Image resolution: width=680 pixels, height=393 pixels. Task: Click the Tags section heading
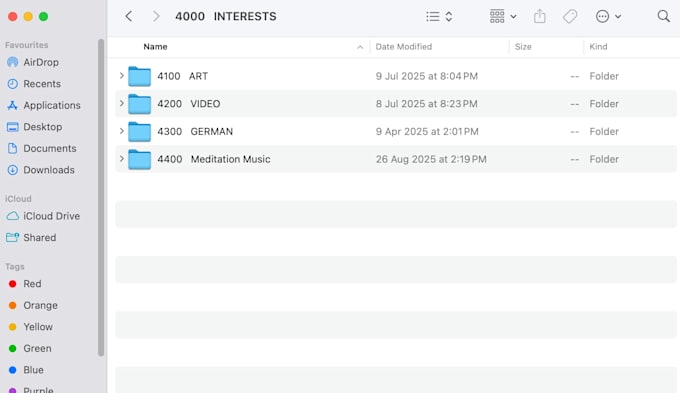coord(15,267)
